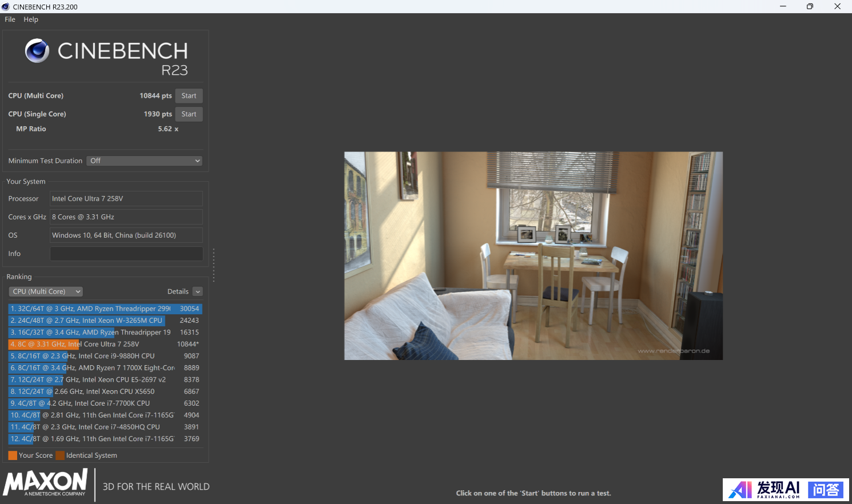Click the score 30054 in ranking
852x504 pixels.
click(x=189, y=309)
